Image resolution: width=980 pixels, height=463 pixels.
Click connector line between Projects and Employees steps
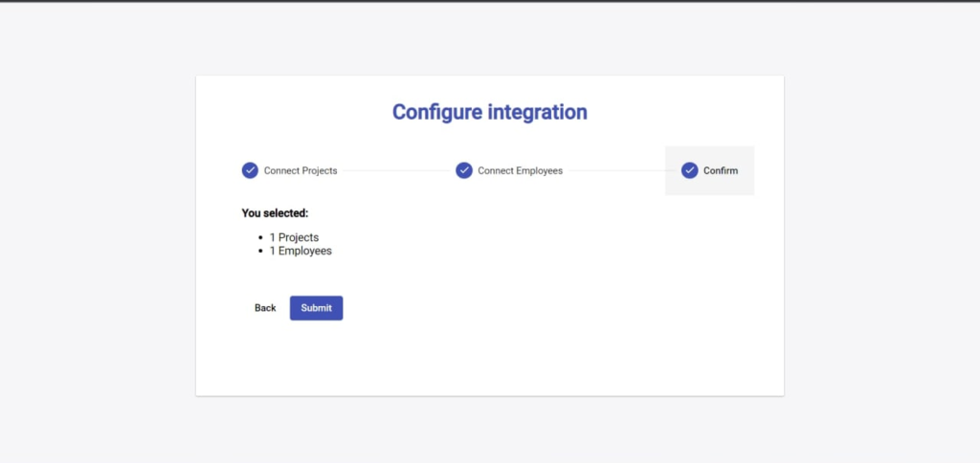point(396,171)
